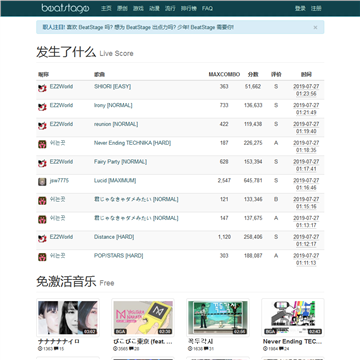The image size is (360, 360).
Task: Open Lucid [MAXIMUM] song link
Action: coord(115,181)
